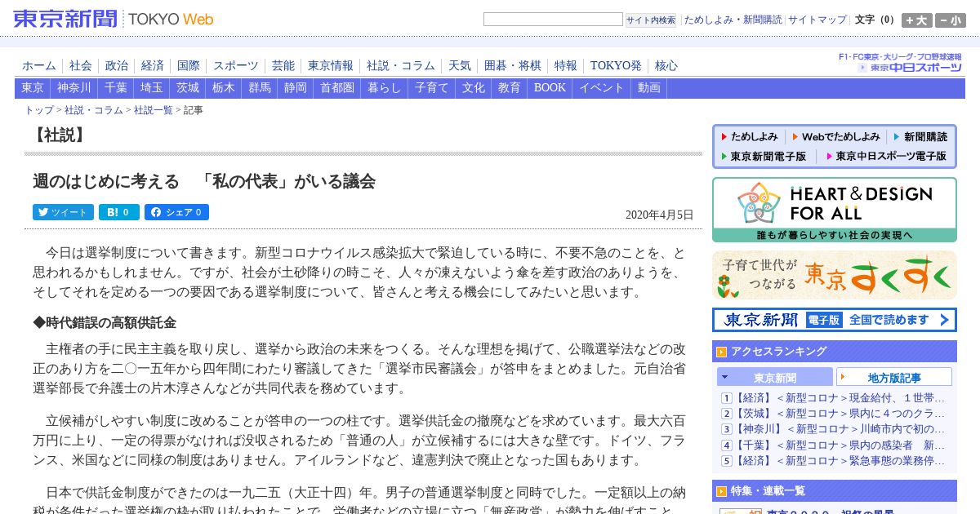The height and width of the screenshot is (514, 980).
Task: Click 社説一覧 in the breadcrumb
Action: click(154, 110)
